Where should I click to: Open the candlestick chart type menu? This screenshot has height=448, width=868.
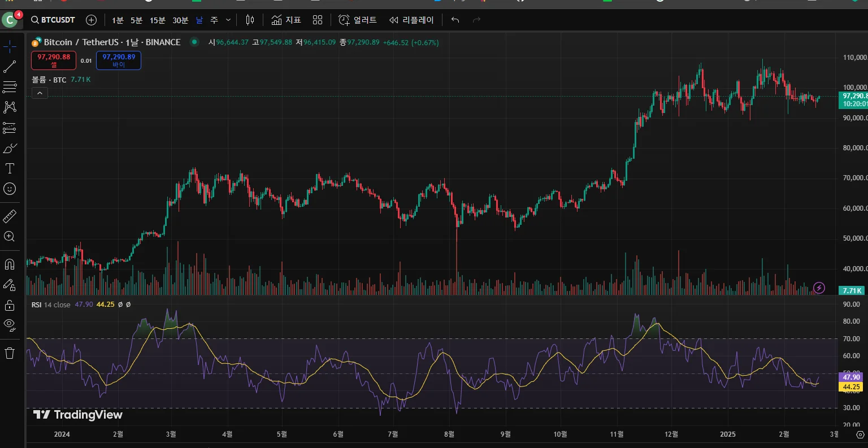click(x=250, y=20)
